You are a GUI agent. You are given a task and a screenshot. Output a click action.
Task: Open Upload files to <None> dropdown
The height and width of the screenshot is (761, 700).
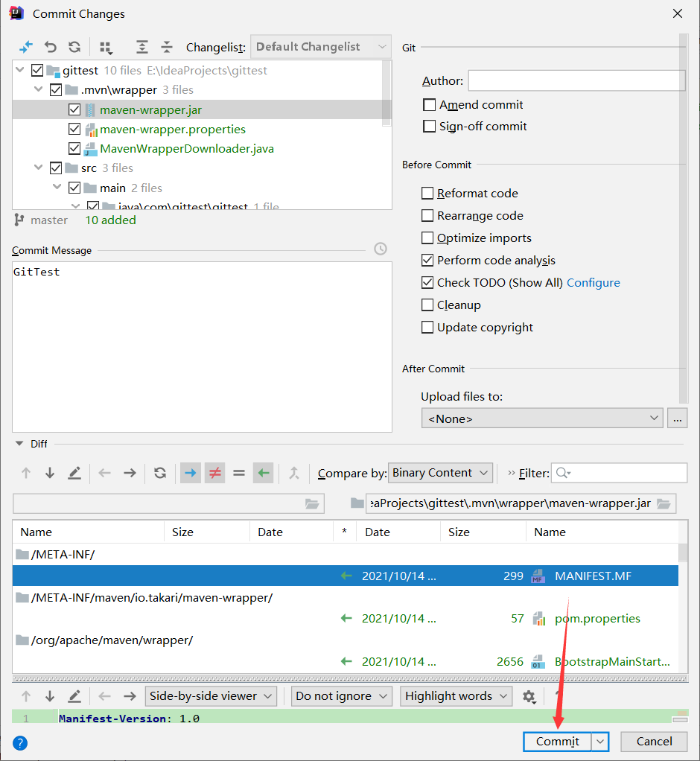pyautogui.click(x=542, y=418)
